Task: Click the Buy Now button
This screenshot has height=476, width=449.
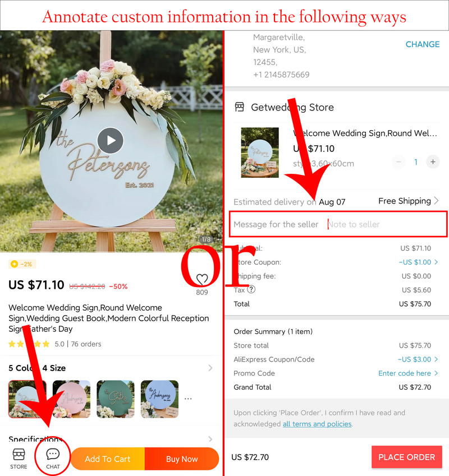Action: (182, 459)
